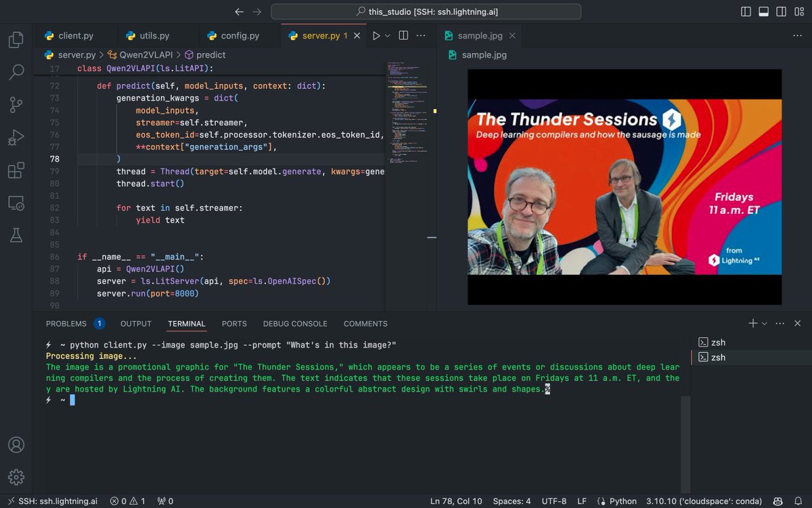
Task: Select the TERMINAL panel tab
Action: [187, 324]
